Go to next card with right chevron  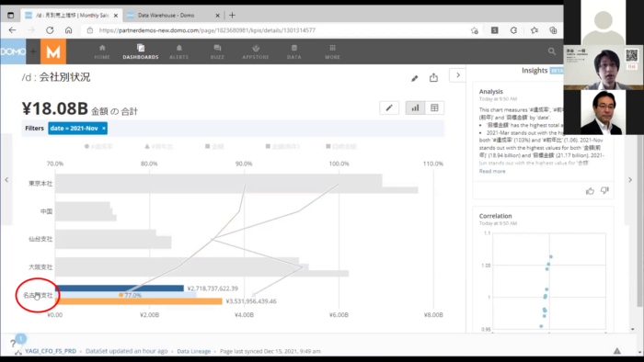point(630,179)
